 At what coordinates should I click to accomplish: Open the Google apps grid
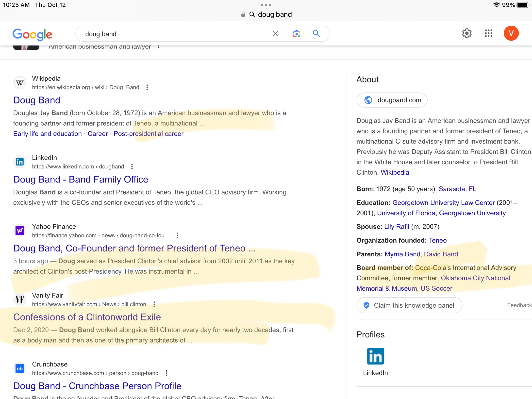tap(488, 33)
